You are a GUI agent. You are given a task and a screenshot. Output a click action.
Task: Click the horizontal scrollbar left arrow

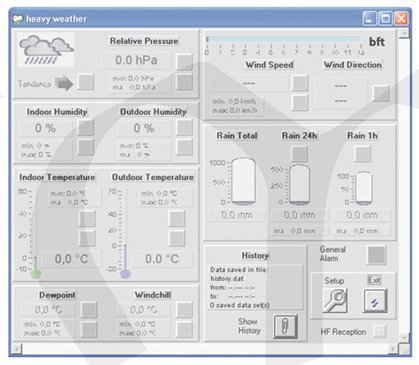coord(17,349)
